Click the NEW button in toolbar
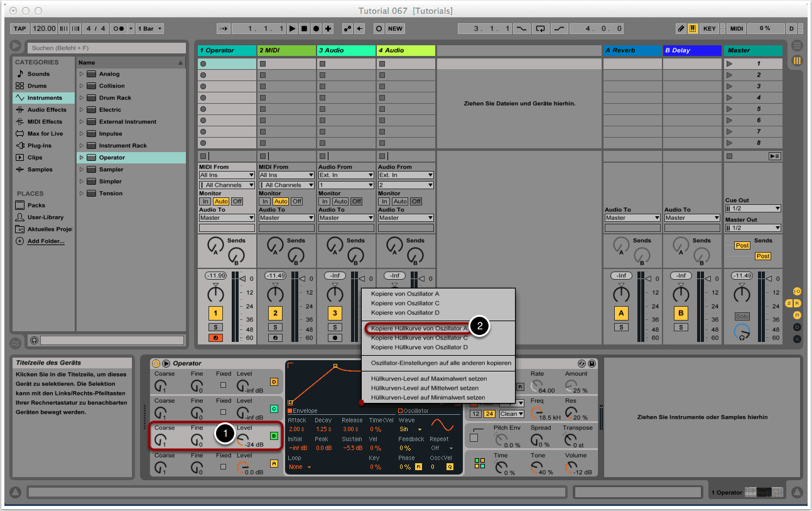Image resolution: width=812 pixels, height=511 pixels. 395,28
